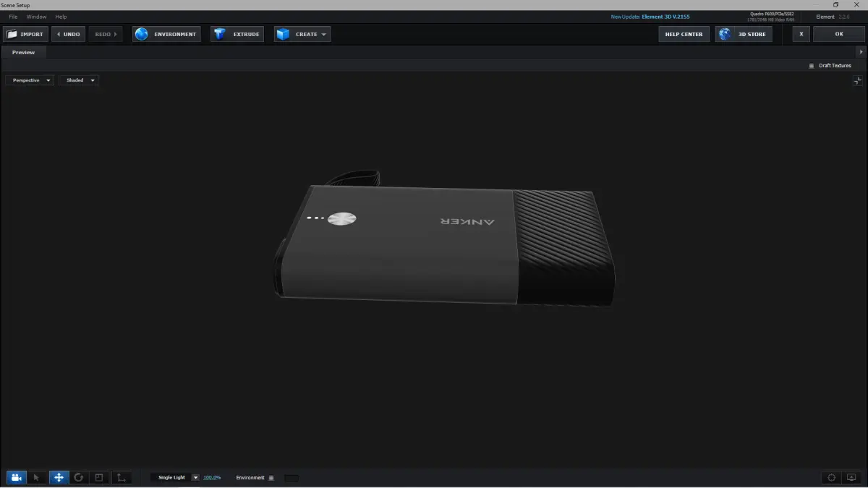Screen dimensions: 868x488
Task: Click the Redo button
Action: point(106,34)
